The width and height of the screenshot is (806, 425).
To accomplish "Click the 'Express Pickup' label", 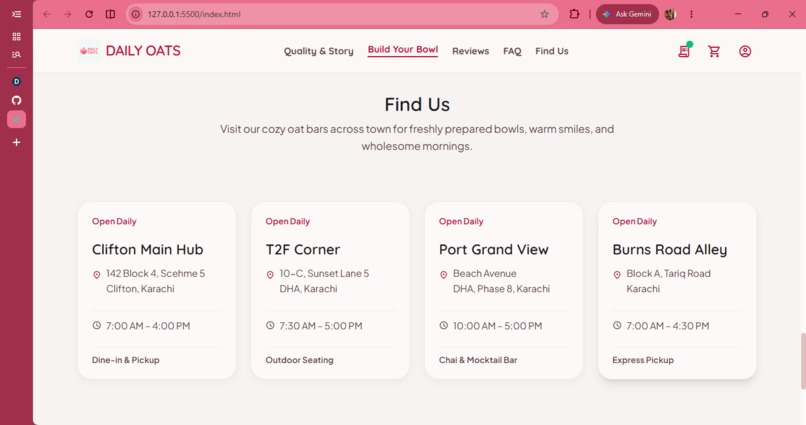I will (643, 360).
